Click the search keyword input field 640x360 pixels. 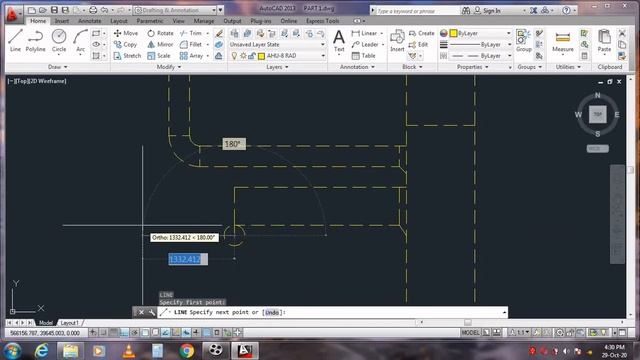[x=416, y=11]
